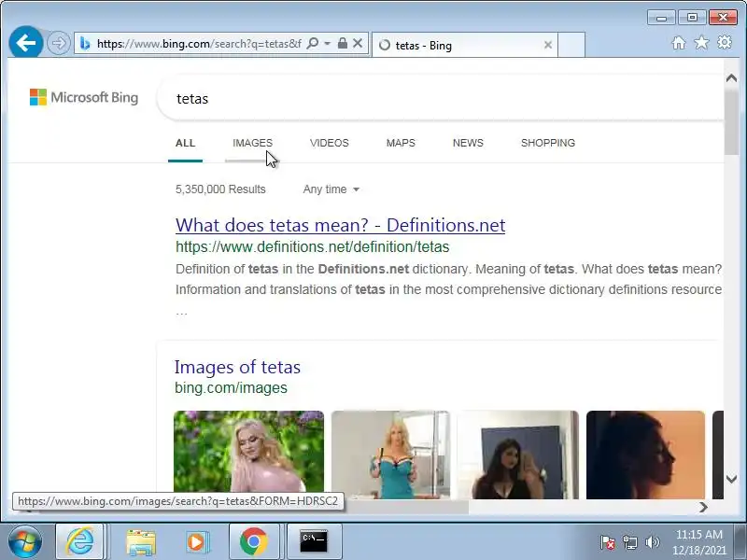
Task: Open the silhouette profile thumbnail
Action: 645,455
